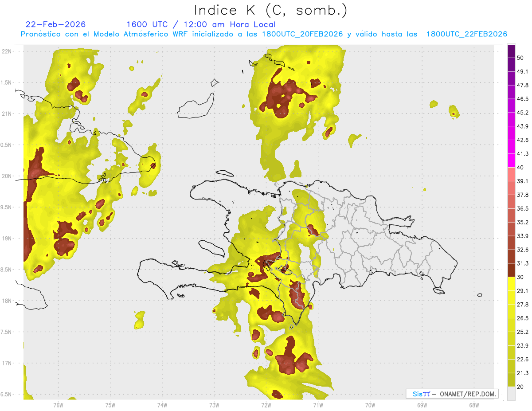Screen dimensions: 532x411
Task: Click the '29.1' color scale value
Action: [x=523, y=291]
